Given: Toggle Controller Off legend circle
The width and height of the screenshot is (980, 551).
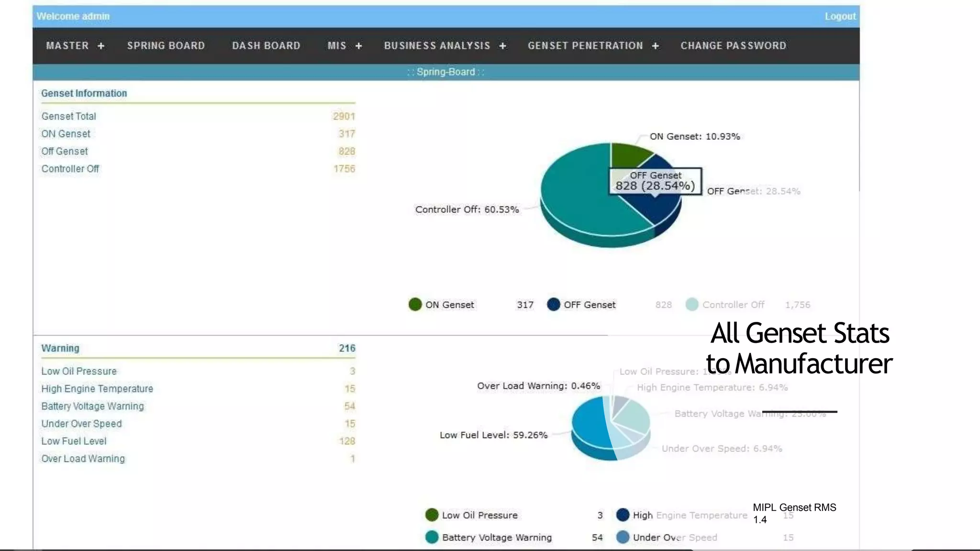Looking at the screenshot, I should 691,305.
